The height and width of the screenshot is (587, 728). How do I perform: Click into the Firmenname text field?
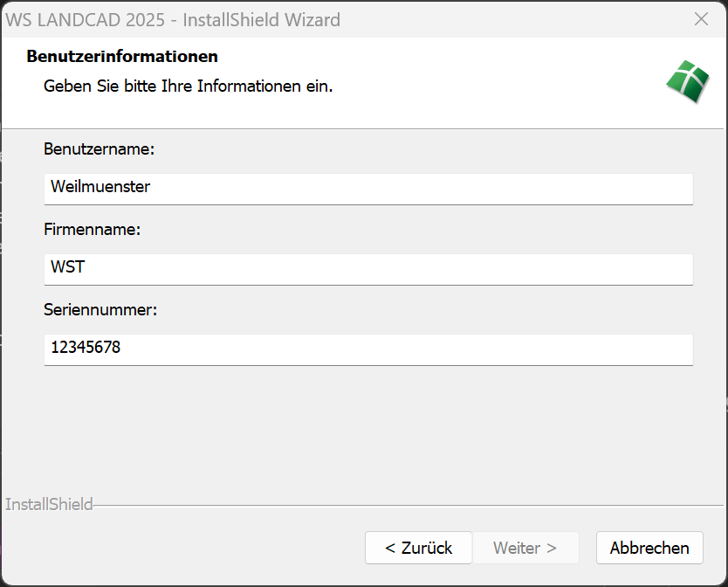(368, 268)
